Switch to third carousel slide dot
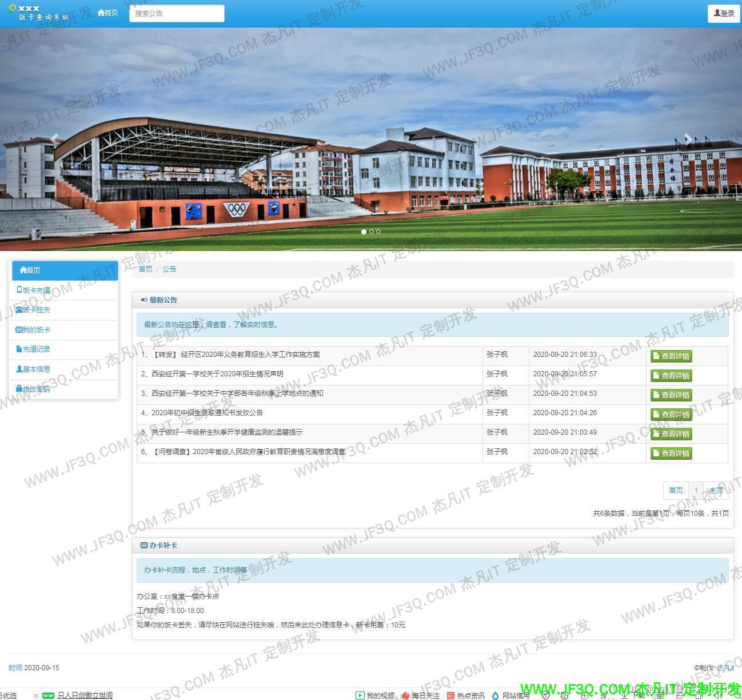 (378, 232)
